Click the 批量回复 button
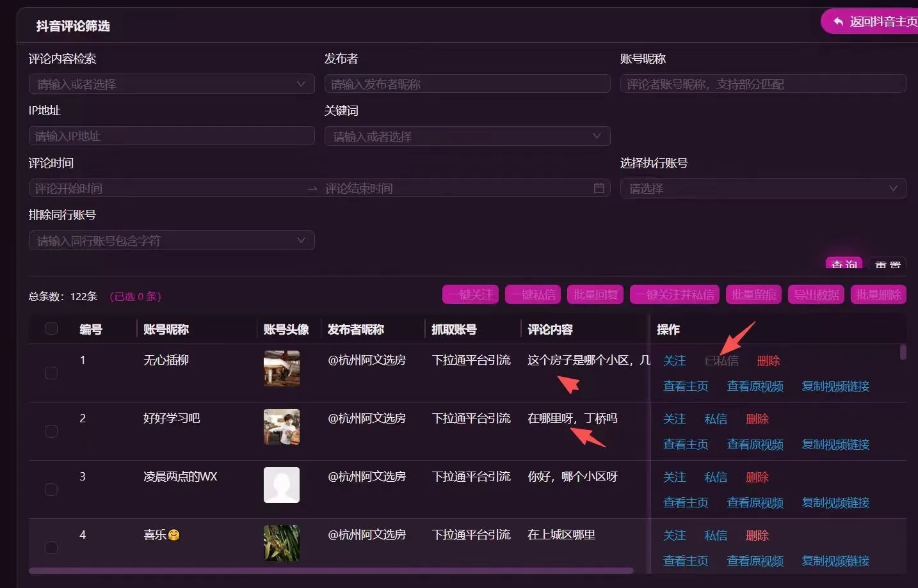The width and height of the screenshot is (918, 588). 595,294
